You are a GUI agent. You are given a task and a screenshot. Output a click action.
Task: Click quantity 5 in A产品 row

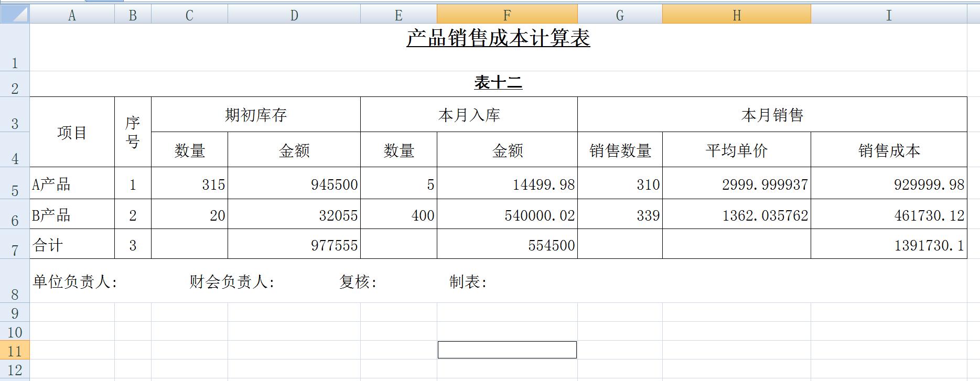(399, 183)
